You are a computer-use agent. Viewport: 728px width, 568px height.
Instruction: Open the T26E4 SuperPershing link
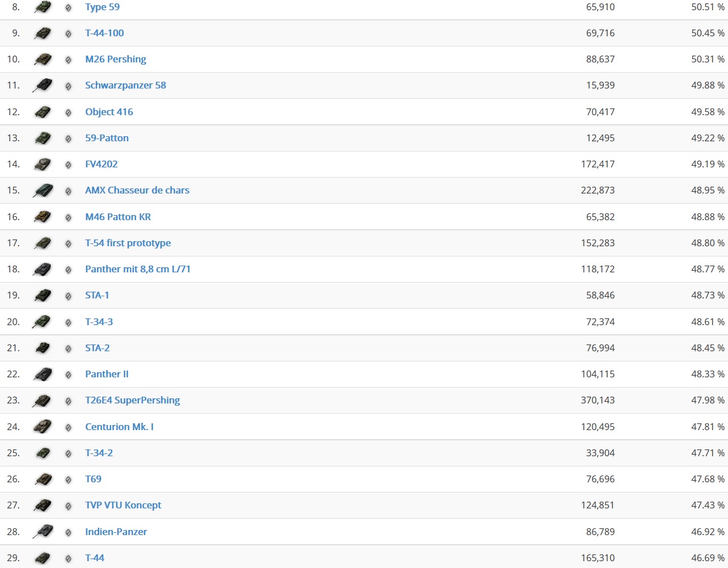tap(132, 400)
